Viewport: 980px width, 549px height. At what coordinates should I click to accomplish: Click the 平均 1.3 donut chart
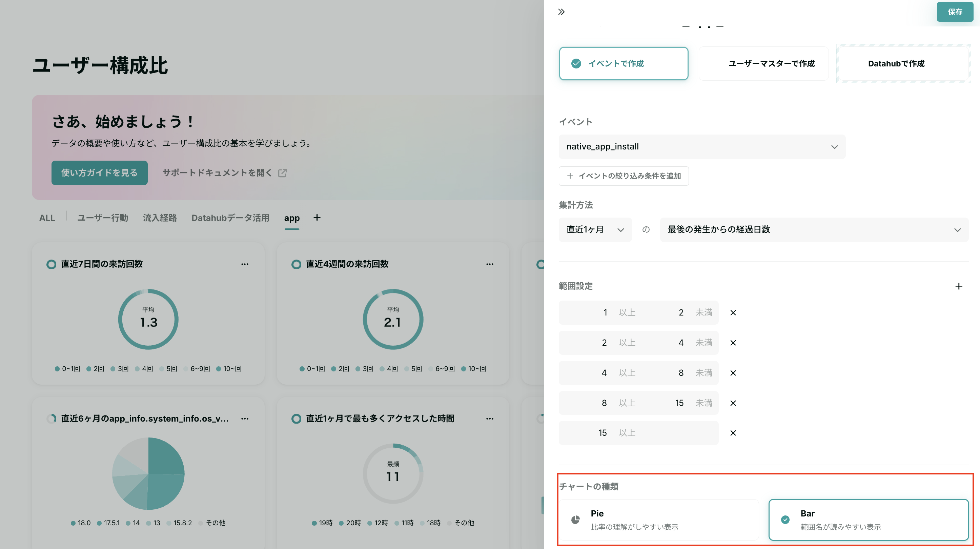148,319
